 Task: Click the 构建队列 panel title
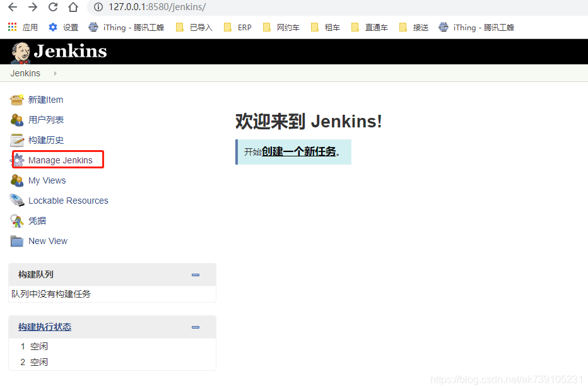(35, 274)
